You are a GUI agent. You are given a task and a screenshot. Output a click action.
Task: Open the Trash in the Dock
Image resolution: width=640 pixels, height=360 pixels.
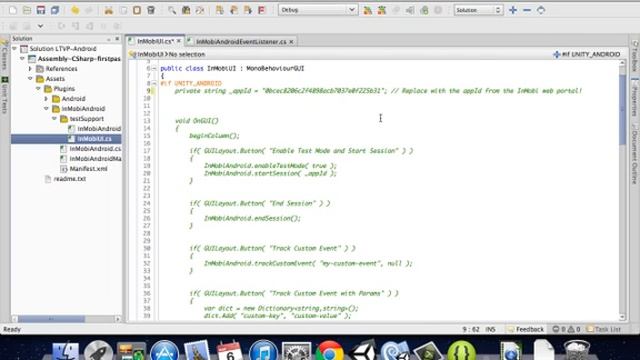[577, 351]
